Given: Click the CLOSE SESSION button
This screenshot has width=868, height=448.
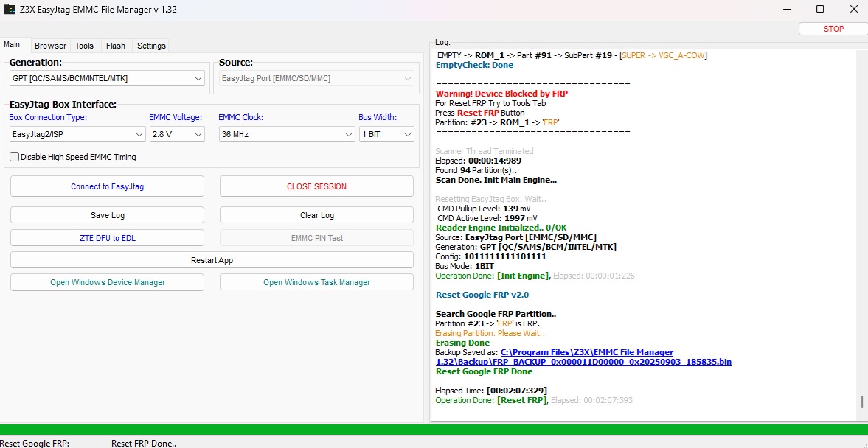Looking at the screenshot, I should click(316, 186).
